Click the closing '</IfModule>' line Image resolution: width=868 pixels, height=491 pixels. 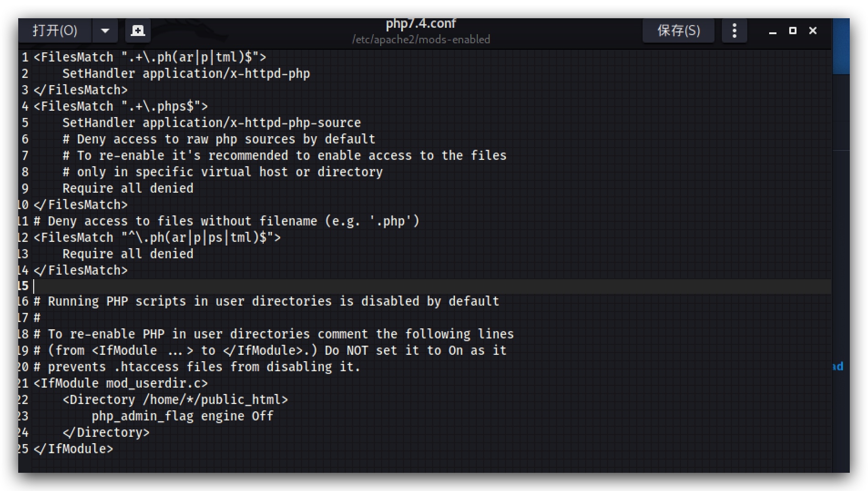coord(73,449)
